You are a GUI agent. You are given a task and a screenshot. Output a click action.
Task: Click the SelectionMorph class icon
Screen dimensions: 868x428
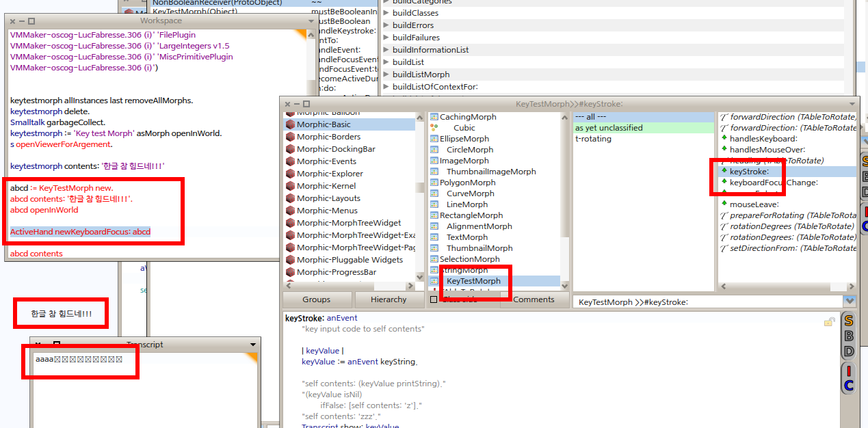coord(434,259)
